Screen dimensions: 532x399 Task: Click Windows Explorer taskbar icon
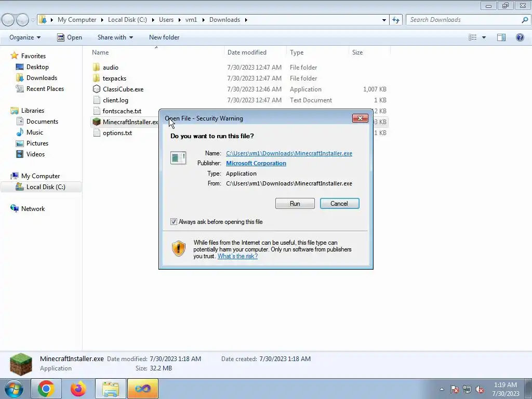[111, 389]
